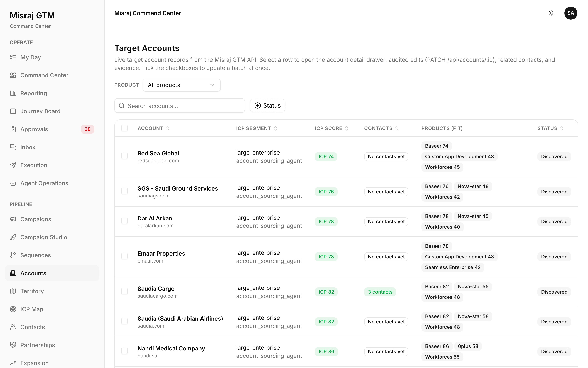Click the Territory map icon

pyautogui.click(x=13, y=291)
